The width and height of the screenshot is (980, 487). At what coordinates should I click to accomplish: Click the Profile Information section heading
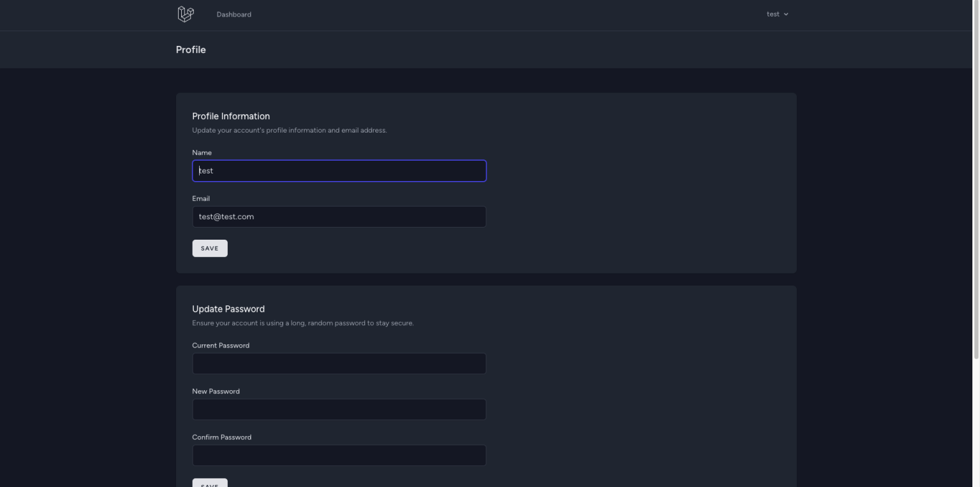231,116
